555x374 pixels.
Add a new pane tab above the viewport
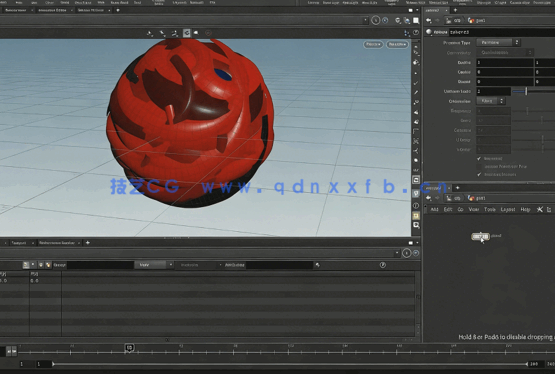[x=118, y=10]
